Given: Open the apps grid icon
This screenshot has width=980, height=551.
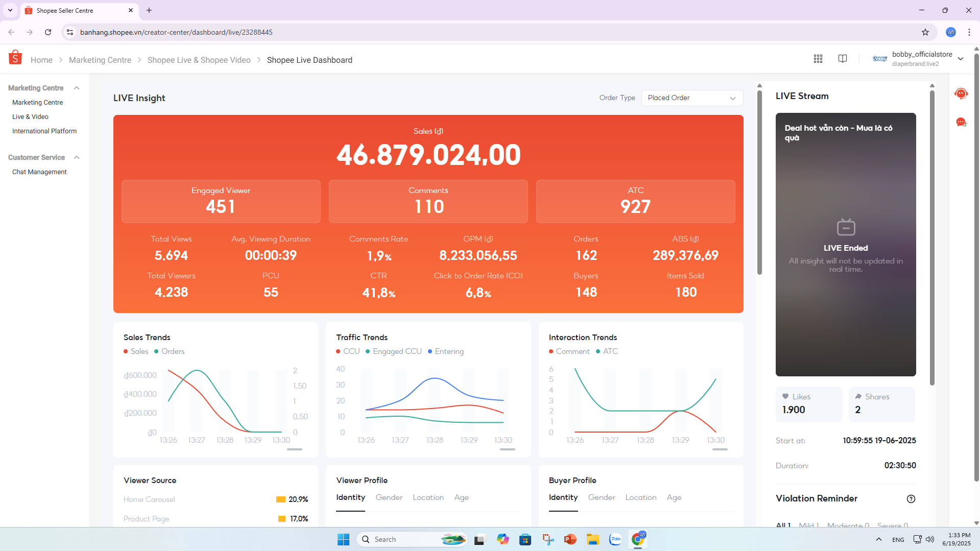Looking at the screenshot, I should coord(818,59).
